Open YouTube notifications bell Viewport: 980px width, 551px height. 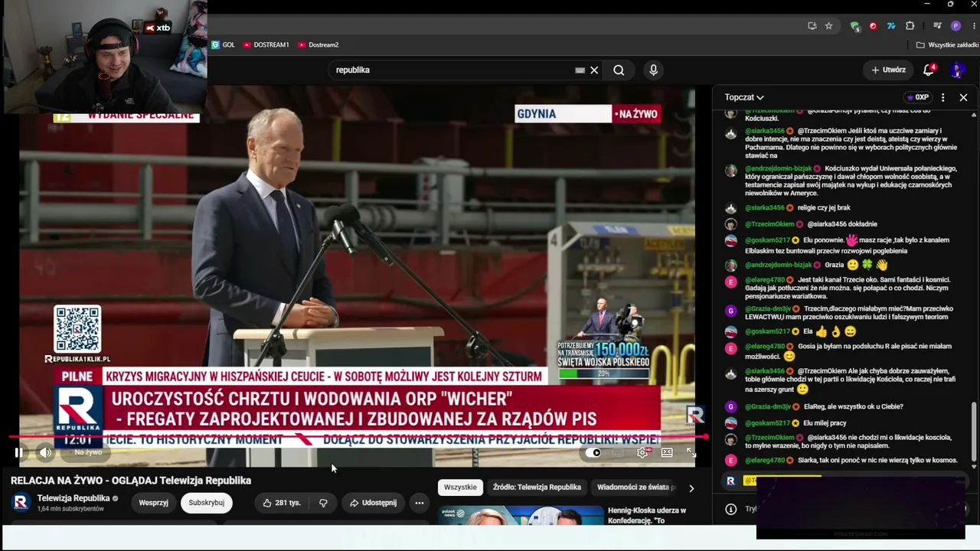(929, 70)
